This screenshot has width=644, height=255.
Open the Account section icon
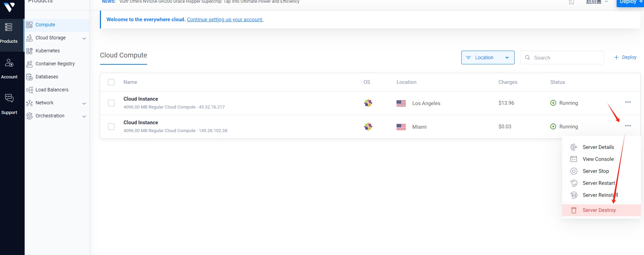pos(9,63)
